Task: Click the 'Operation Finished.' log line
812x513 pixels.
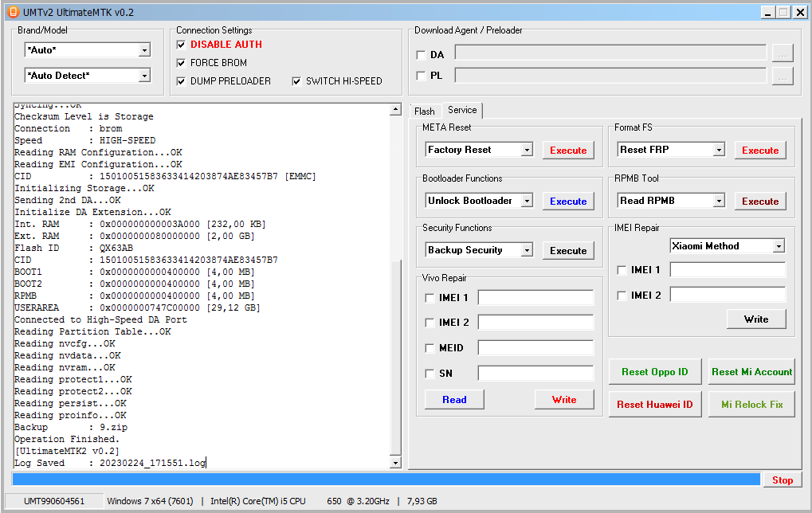Action: 67,440
